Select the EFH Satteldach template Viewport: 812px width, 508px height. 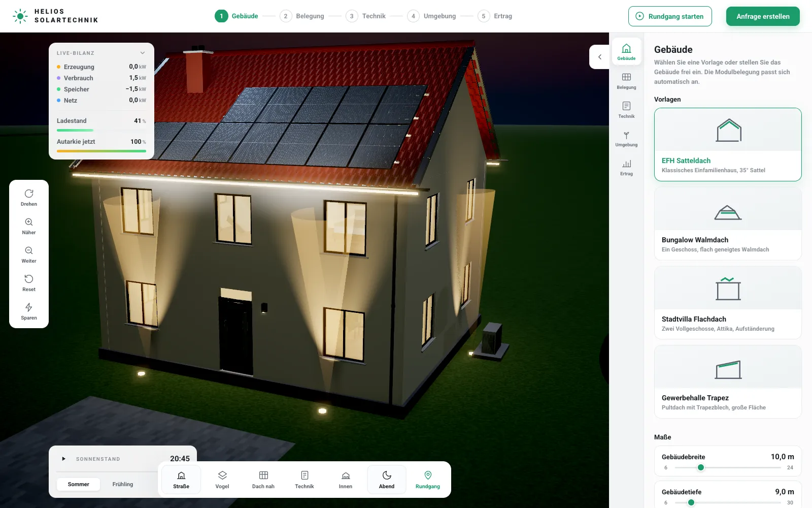[x=728, y=144]
